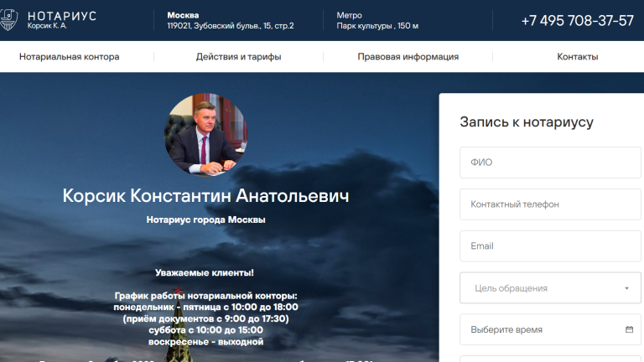Click the dropdown arrow in Цель обращения
Viewport: 644px width, 362px height.
[x=626, y=288]
